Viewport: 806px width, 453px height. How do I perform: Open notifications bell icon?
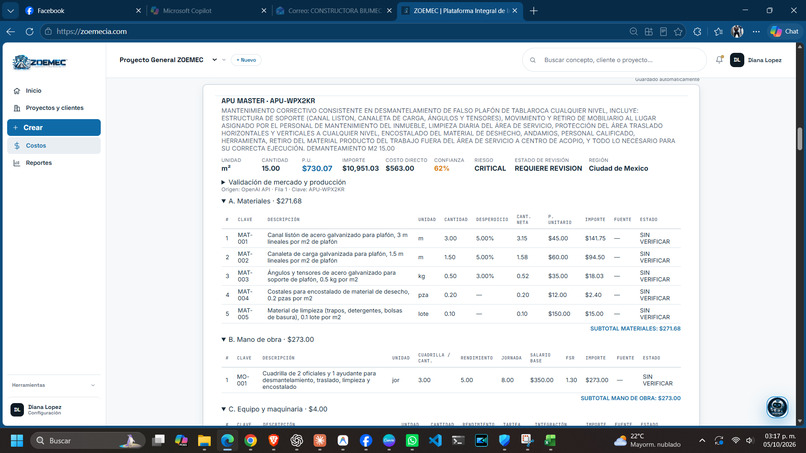720,60
